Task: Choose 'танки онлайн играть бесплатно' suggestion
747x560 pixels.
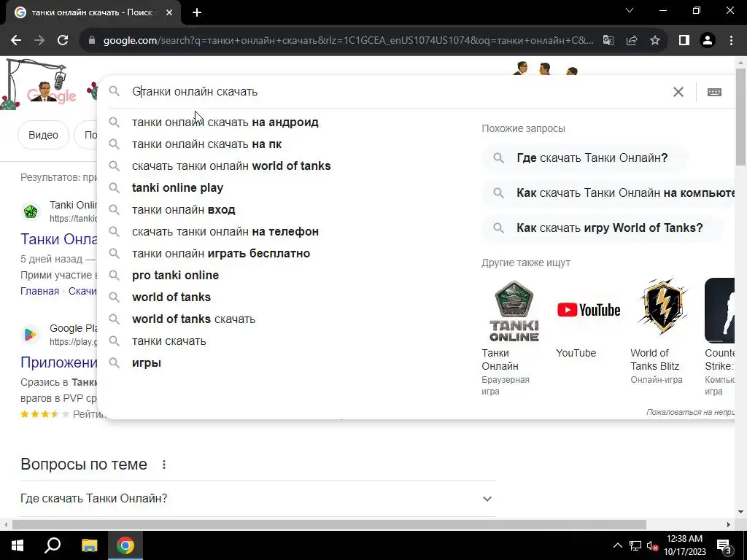Action: tap(220, 254)
